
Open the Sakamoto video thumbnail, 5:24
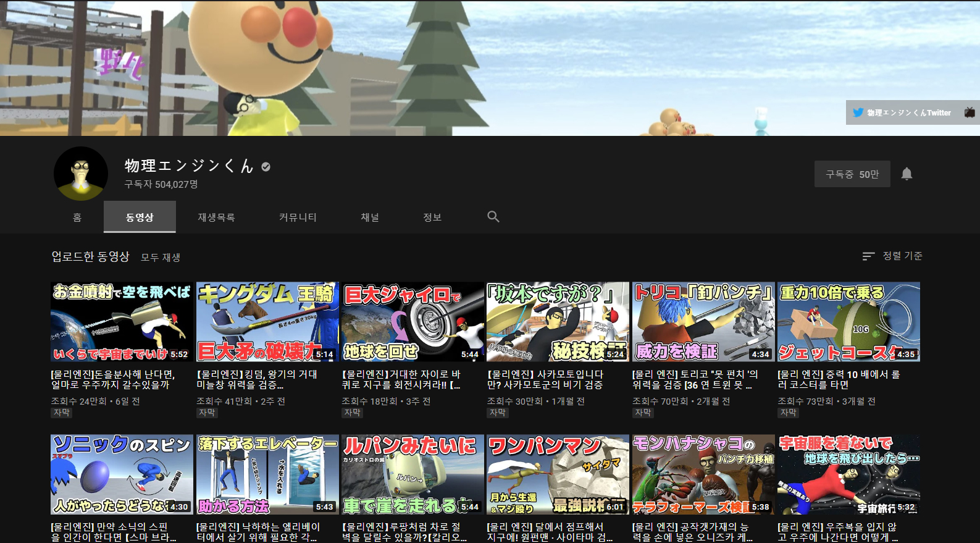[558, 322]
